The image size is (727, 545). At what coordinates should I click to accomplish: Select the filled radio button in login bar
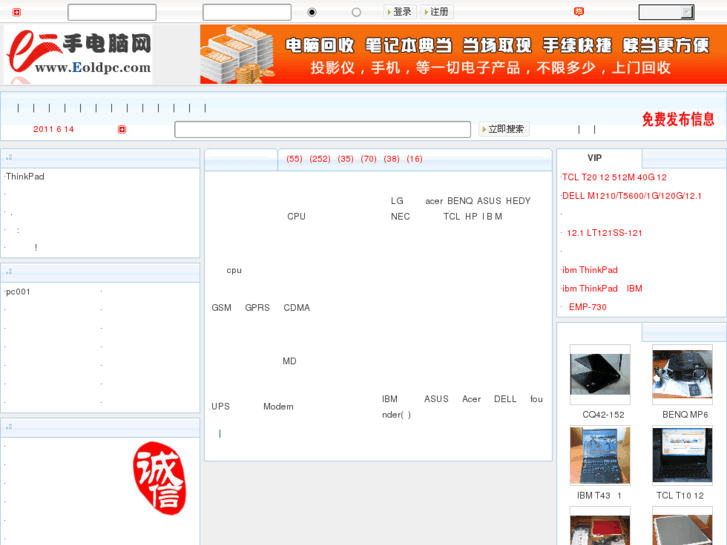coord(312,13)
